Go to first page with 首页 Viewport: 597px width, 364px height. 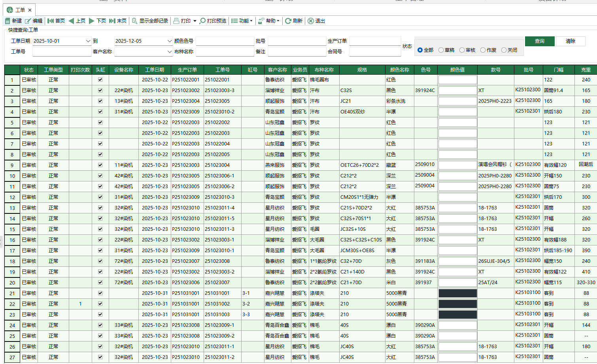pyautogui.click(x=56, y=21)
